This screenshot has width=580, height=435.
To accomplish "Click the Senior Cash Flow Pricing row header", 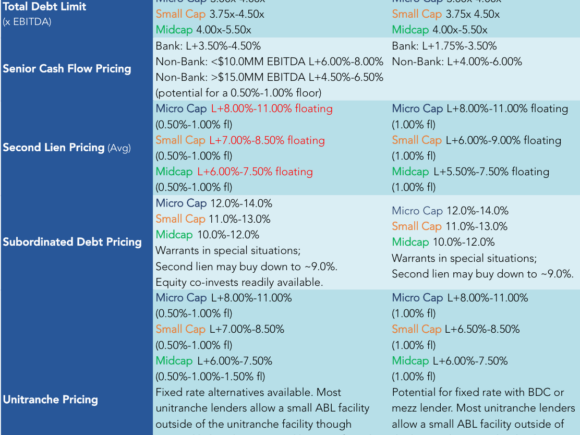I will point(67,69).
